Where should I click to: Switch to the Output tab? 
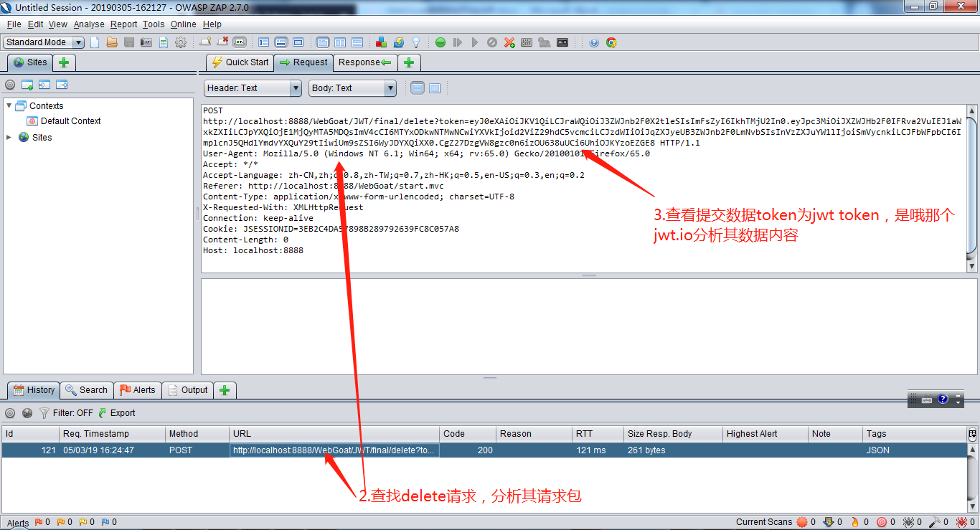tap(187, 390)
